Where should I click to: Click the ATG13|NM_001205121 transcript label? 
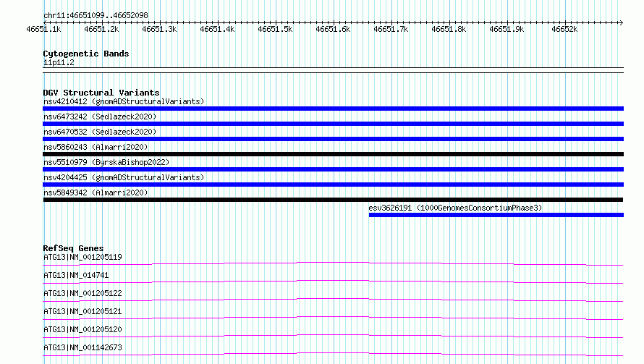point(82,311)
